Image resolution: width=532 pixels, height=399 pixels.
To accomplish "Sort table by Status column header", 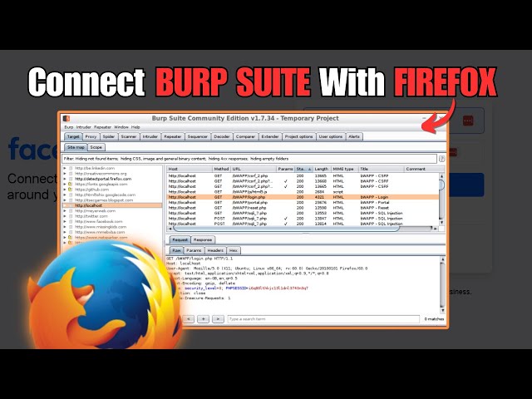I will [x=303, y=169].
